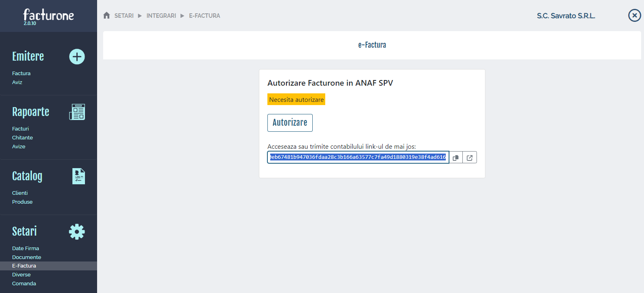
Task: Click the Emitere plus icon
Action: 77,57
